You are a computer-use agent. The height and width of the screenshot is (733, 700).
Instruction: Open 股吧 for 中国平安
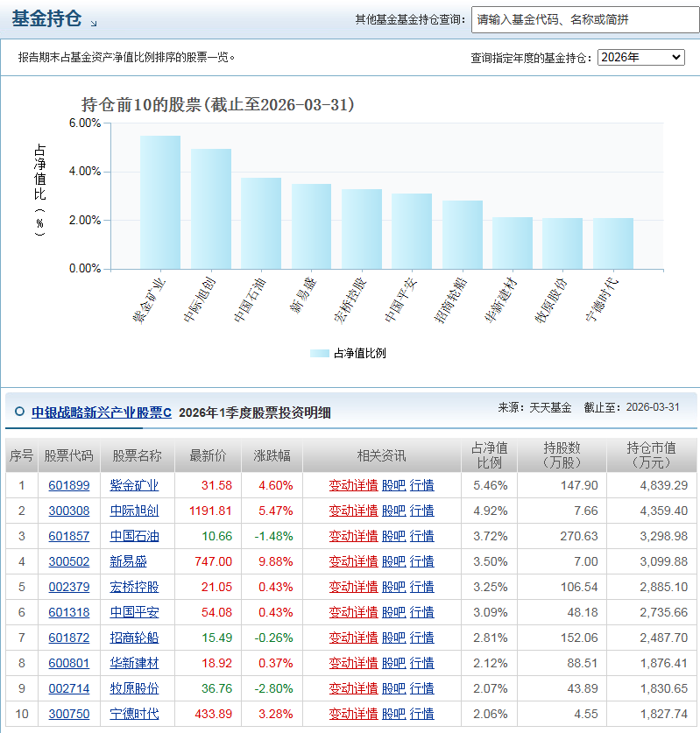coord(393,612)
